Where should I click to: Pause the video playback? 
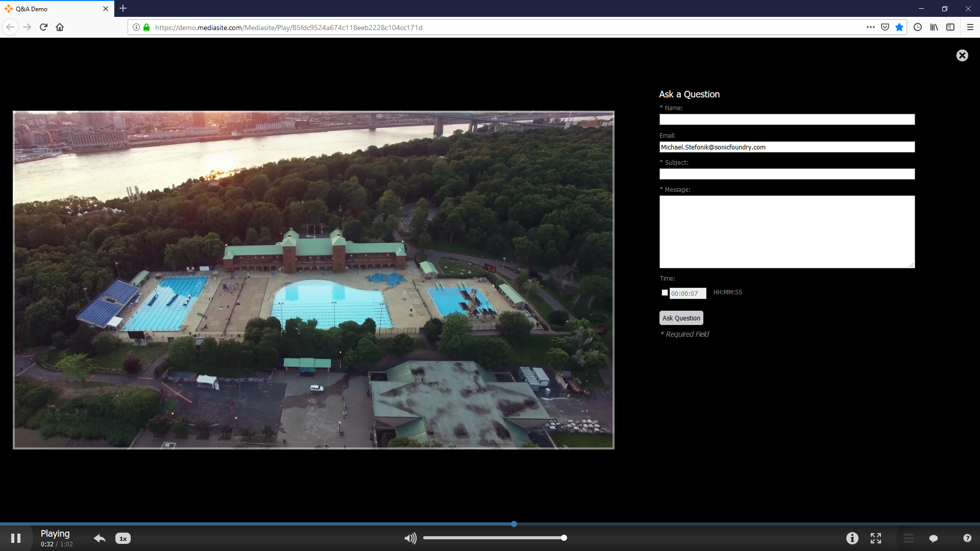(16, 538)
